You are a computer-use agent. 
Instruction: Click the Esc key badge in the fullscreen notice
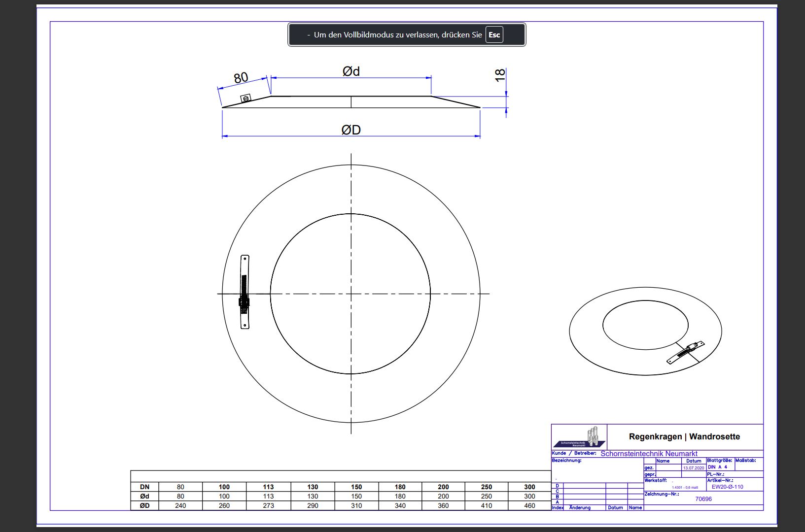pos(494,35)
